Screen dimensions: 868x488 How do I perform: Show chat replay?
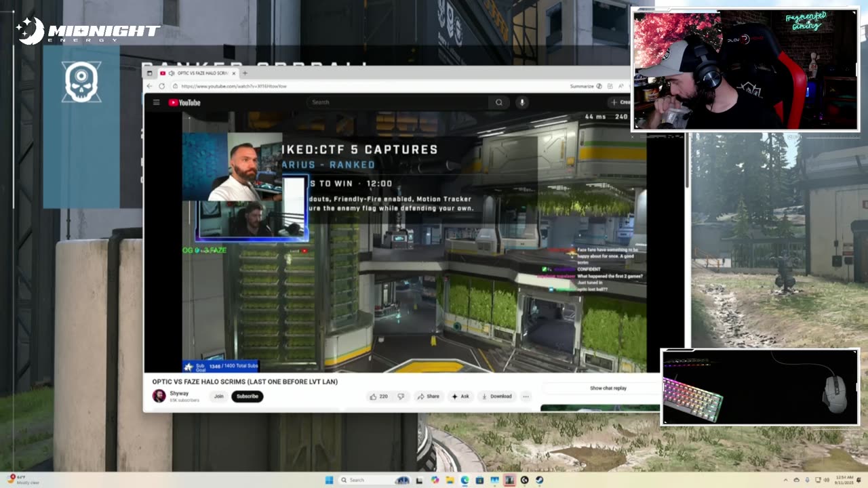pos(608,388)
